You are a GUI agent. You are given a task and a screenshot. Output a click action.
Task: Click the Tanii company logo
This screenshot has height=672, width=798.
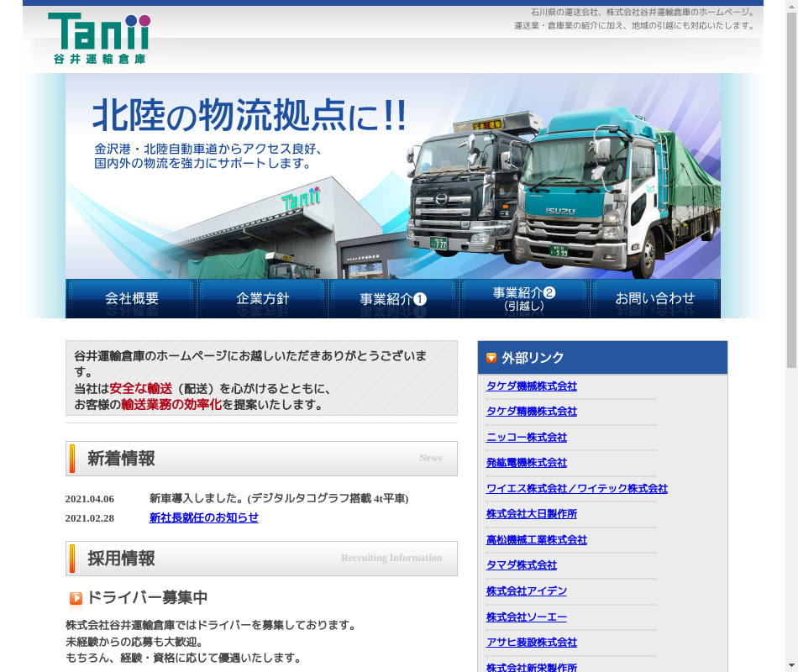99,39
